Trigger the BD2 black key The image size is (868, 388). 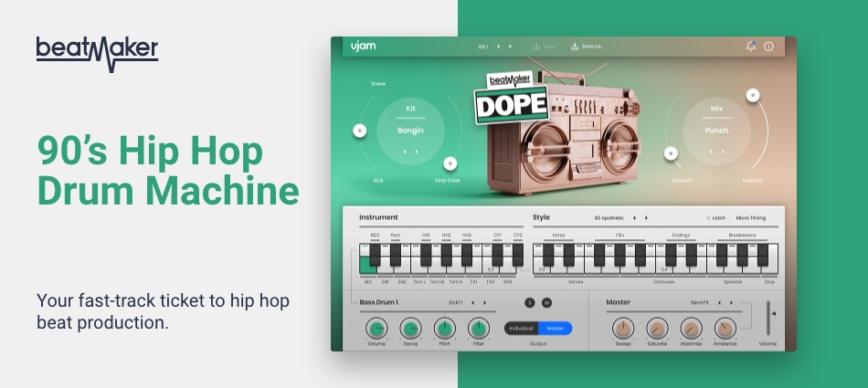coord(375,255)
